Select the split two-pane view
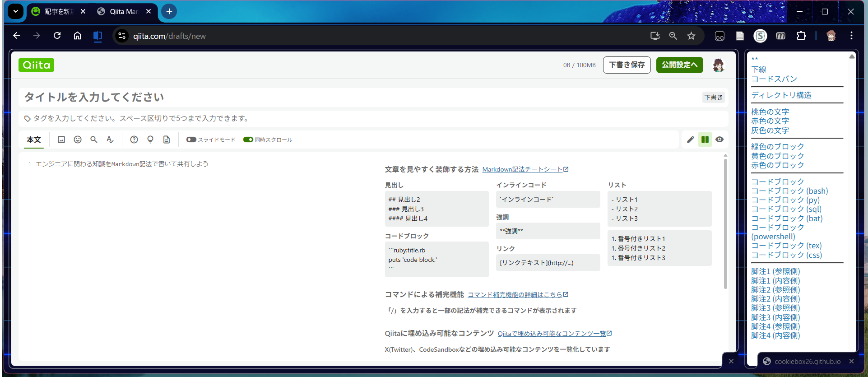This screenshot has width=868, height=377. 705,140
